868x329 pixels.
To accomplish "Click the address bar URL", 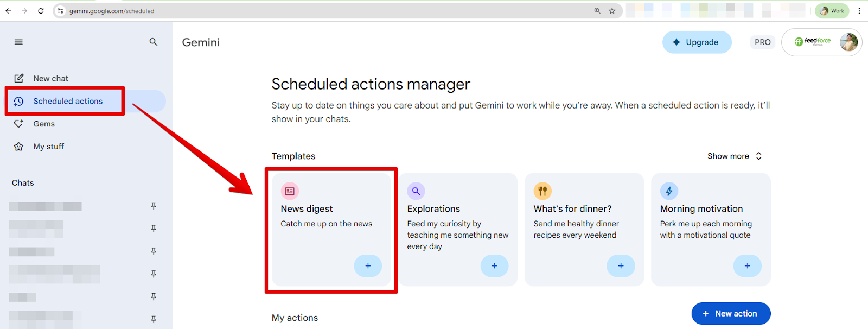I will tap(112, 11).
